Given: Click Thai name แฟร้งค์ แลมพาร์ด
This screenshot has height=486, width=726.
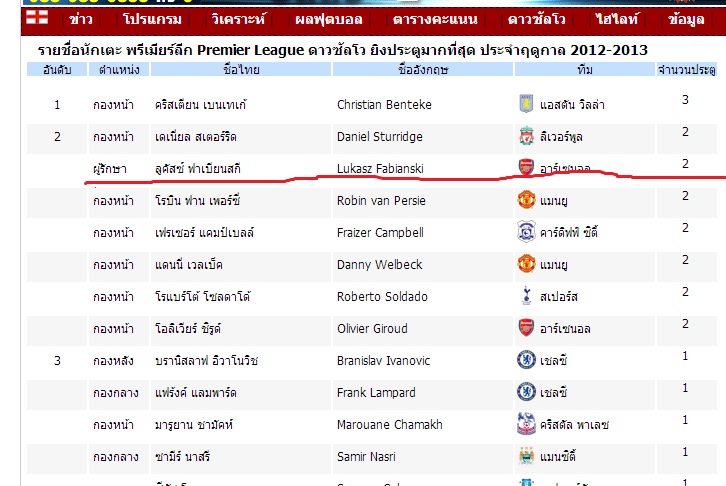Looking at the screenshot, I should 196,393.
